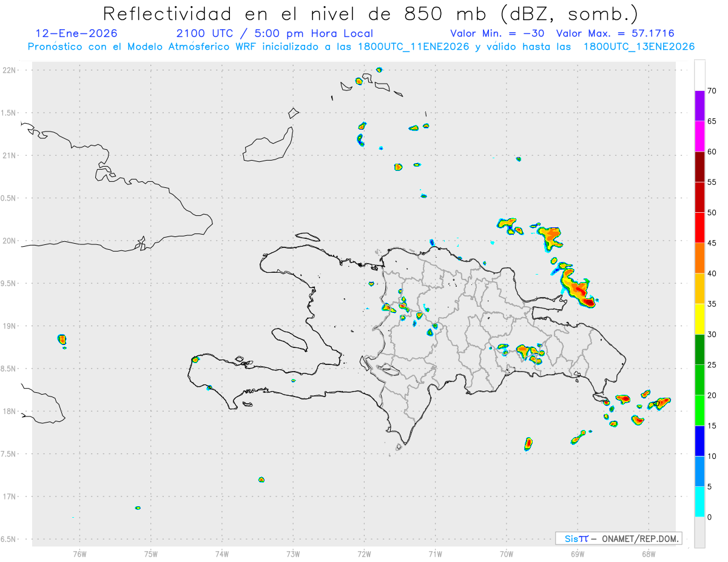The height and width of the screenshot is (562, 728).
Task: Click "Pronóstico con el Modelo Atmosferico WRF" text
Action: click(x=143, y=47)
